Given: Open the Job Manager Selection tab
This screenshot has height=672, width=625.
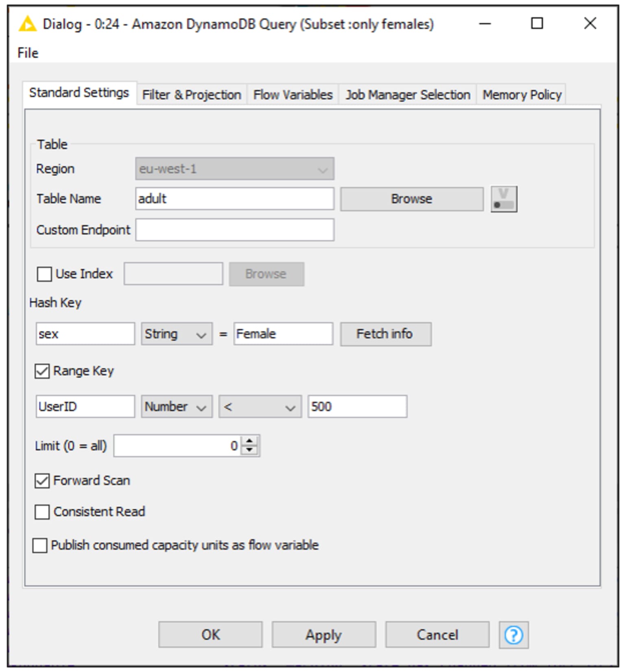Looking at the screenshot, I should (408, 95).
